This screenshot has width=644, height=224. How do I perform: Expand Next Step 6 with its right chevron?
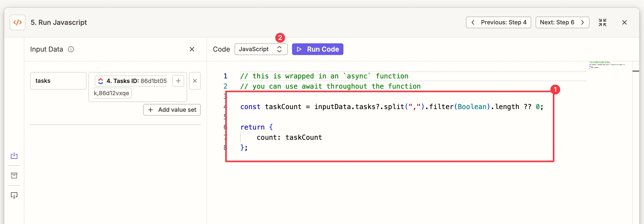(x=583, y=22)
